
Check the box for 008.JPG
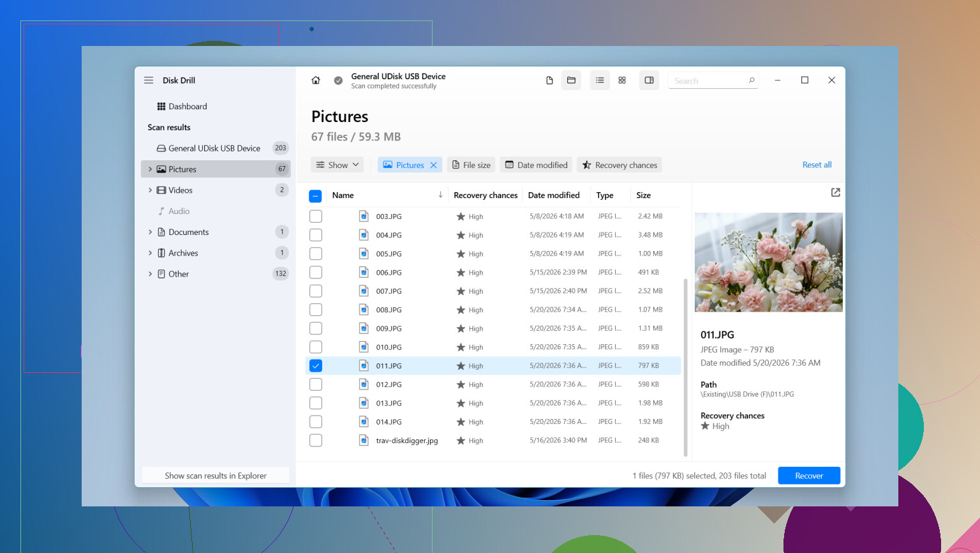316,310
